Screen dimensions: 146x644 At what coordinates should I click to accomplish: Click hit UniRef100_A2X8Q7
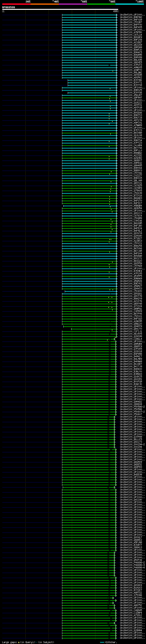tap(131, 42)
